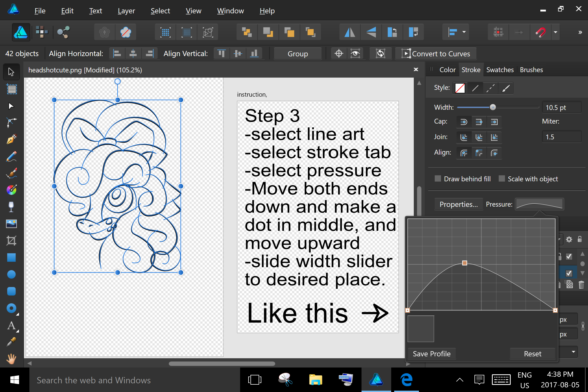Open the snapping options dropdown
This screenshot has width=588, height=392.
tap(556, 32)
